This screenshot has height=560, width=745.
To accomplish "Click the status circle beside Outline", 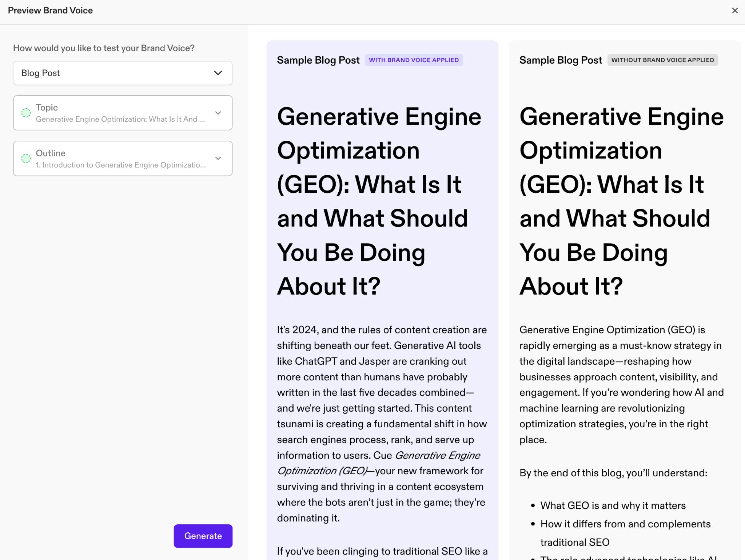I will click(x=26, y=159).
